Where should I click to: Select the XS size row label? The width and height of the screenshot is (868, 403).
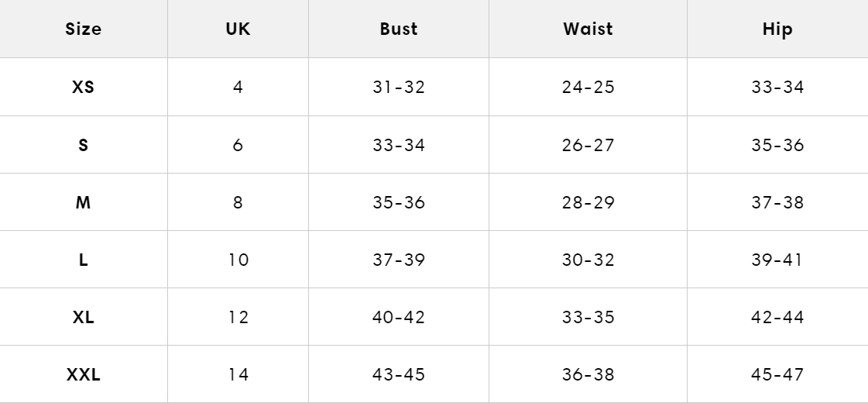pos(84,87)
